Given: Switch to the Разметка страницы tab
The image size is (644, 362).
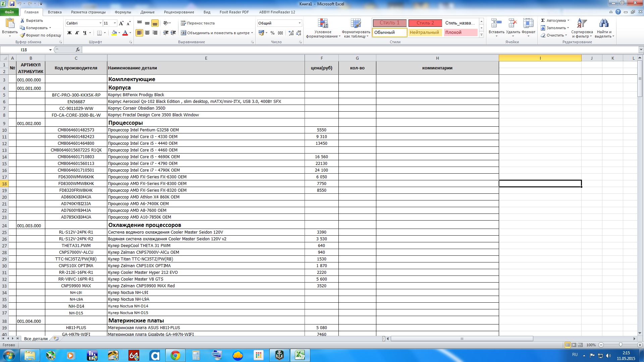Looking at the screenshot, I should tap(88, 12).
